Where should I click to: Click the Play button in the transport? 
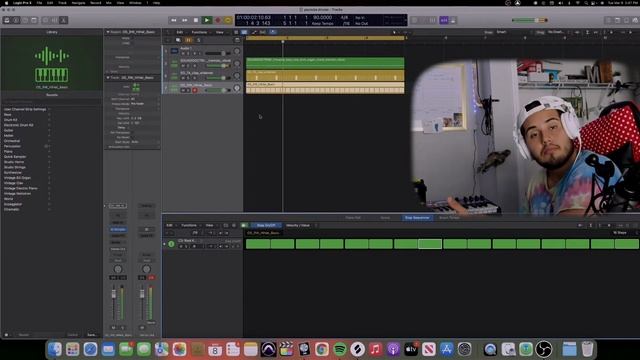tap(207, 20)
